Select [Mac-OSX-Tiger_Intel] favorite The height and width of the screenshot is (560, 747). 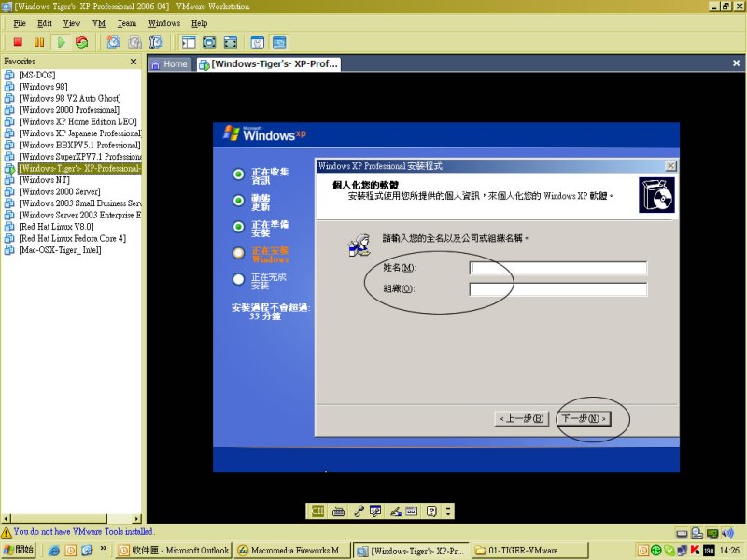[x=60, y=250]
